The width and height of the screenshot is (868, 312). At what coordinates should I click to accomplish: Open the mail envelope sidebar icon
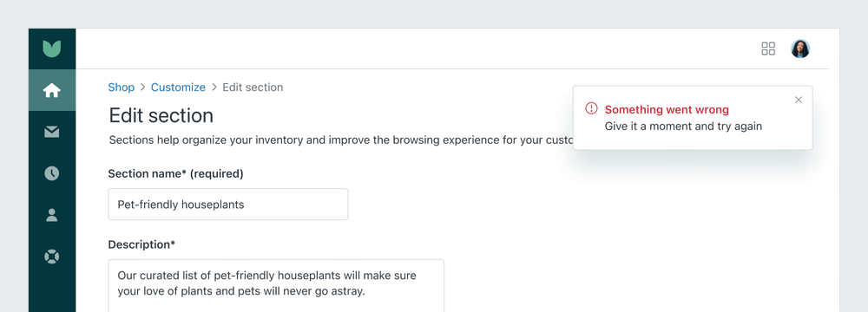[52, 132]
